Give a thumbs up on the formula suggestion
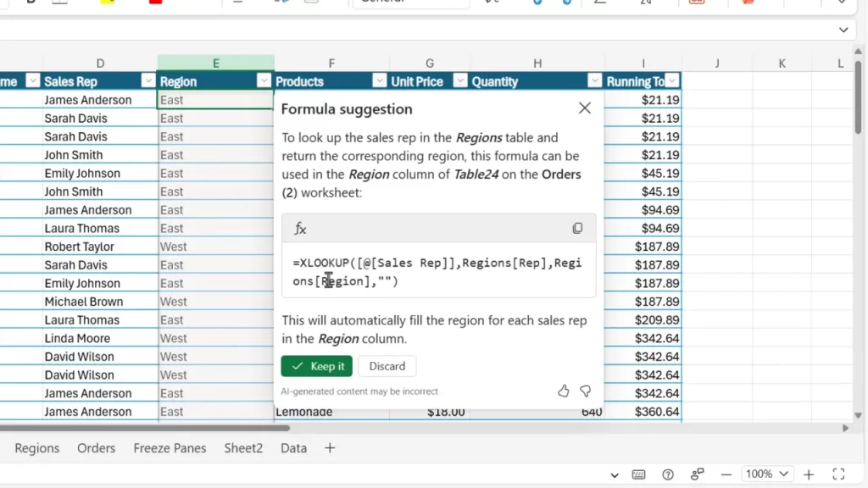 [563, 391]
